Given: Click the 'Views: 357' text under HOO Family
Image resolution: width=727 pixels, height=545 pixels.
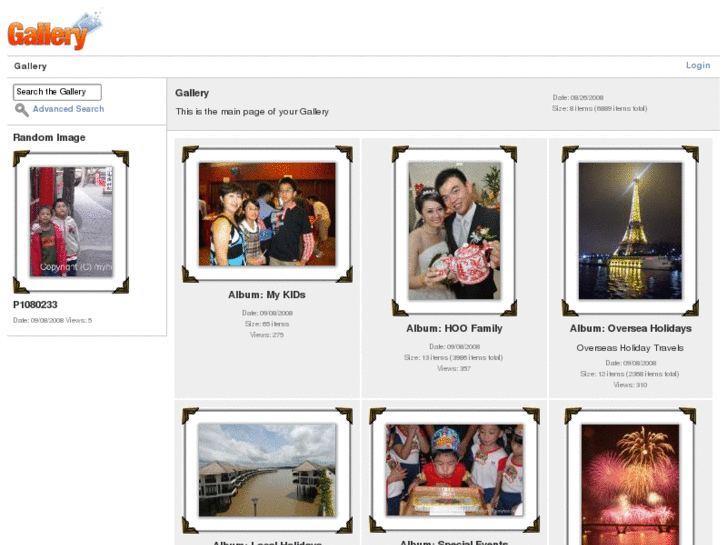Looking at the screenshot, I should tap(454, 369).
